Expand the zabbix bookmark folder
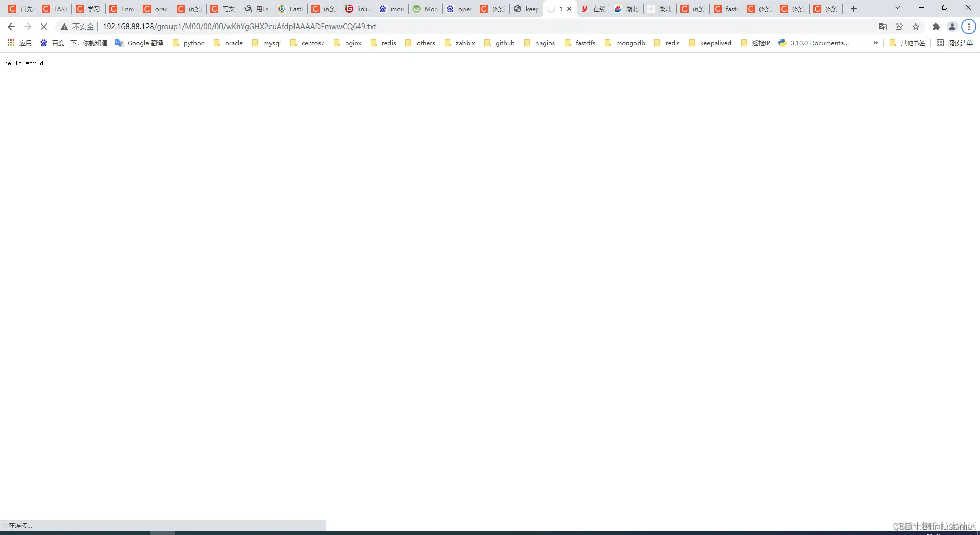The width and height of the screenshot is (980, 535). [x=460, y=43]
